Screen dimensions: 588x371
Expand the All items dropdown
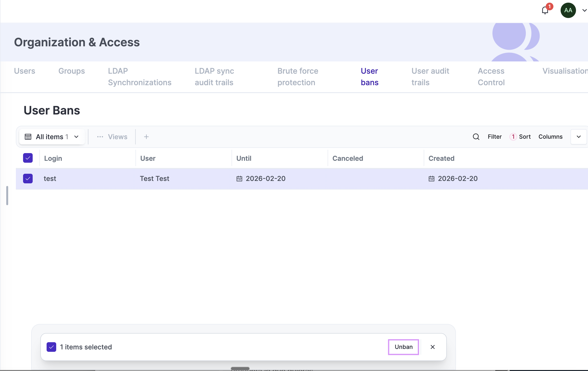tap(76, 137)
